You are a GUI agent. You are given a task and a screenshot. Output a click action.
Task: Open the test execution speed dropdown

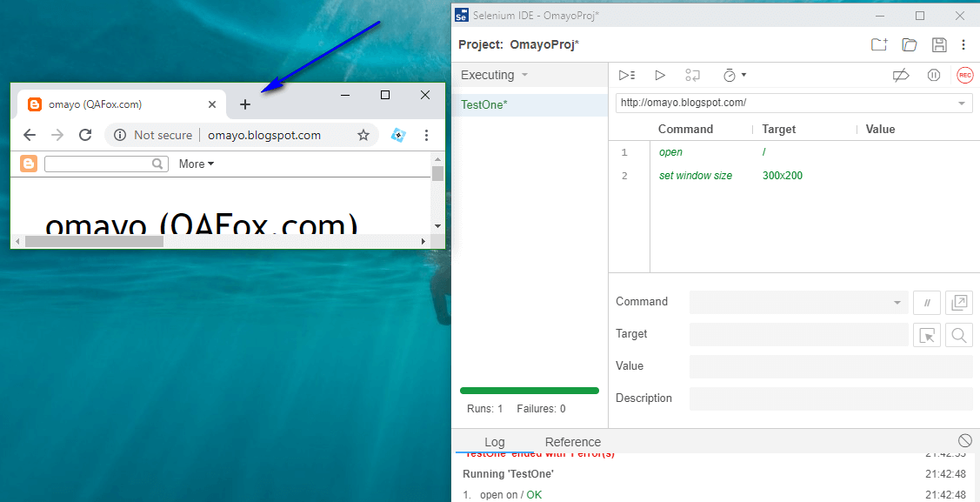coord(735,75)
